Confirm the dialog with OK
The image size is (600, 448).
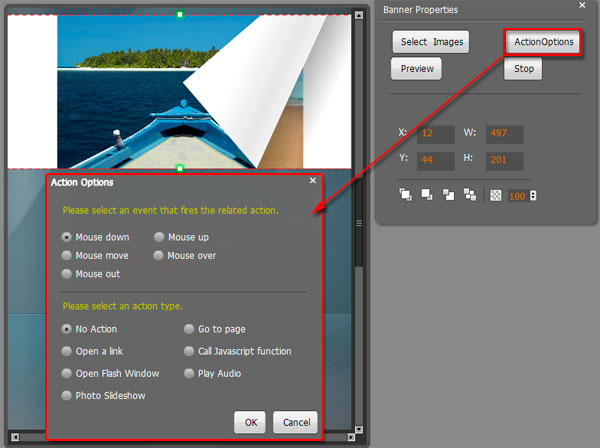click(x=250, y=422)
